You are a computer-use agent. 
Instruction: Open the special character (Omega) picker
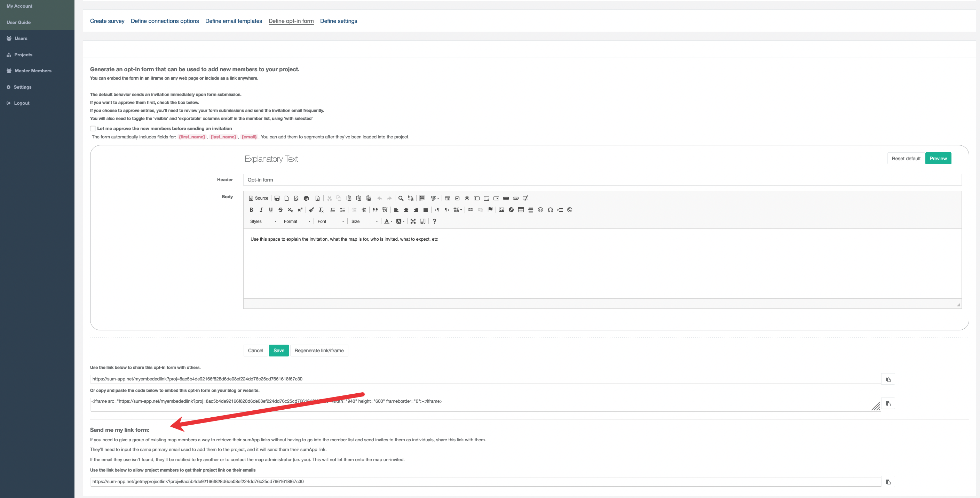coord(550,210)
